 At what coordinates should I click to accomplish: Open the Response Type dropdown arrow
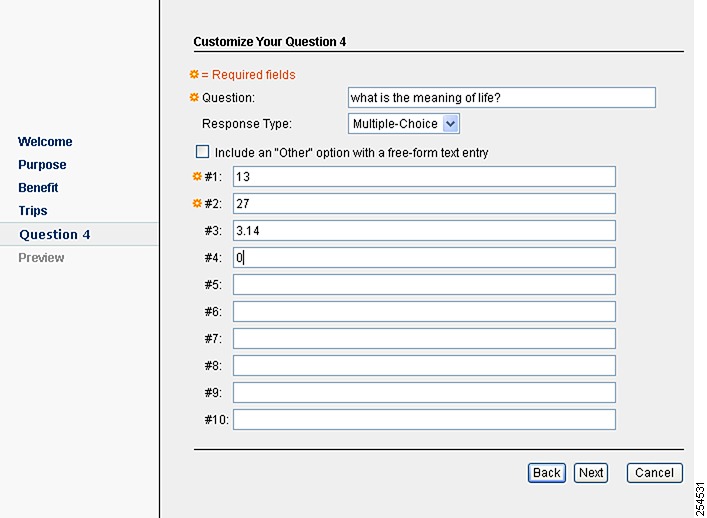[x=450, y=124]
